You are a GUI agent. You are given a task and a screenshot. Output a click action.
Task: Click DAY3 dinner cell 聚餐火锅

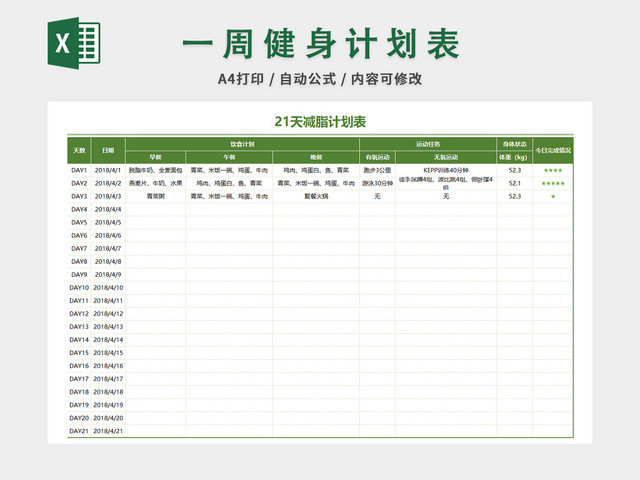(316, 196)
